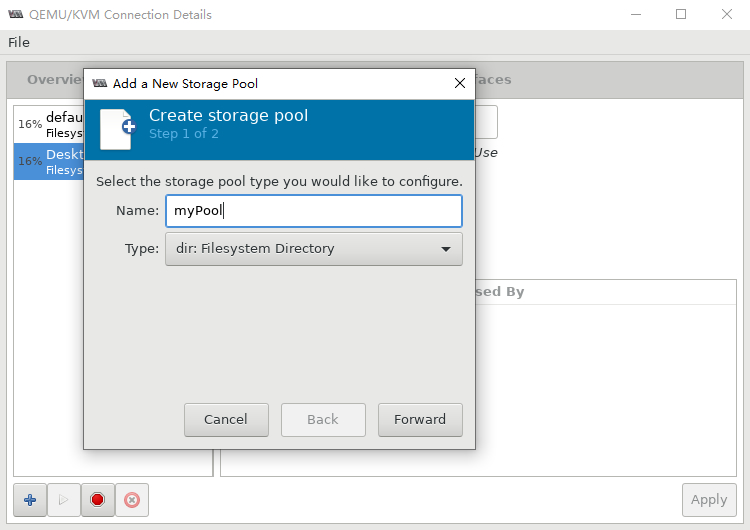Viewport: 750px width, 530px height.
Task: Click the Select the storage pool type instruction
Action: [x=279, y=182]
